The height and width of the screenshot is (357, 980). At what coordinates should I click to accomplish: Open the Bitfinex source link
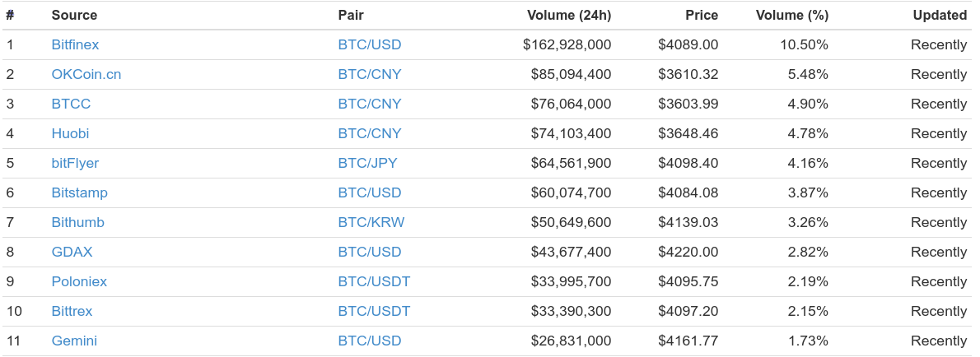coord(75,45)
